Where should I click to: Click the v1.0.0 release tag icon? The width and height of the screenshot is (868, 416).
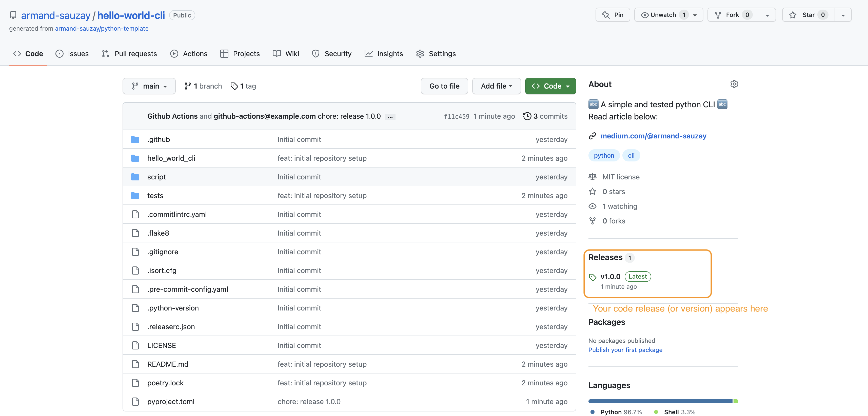tap(592, 277)
